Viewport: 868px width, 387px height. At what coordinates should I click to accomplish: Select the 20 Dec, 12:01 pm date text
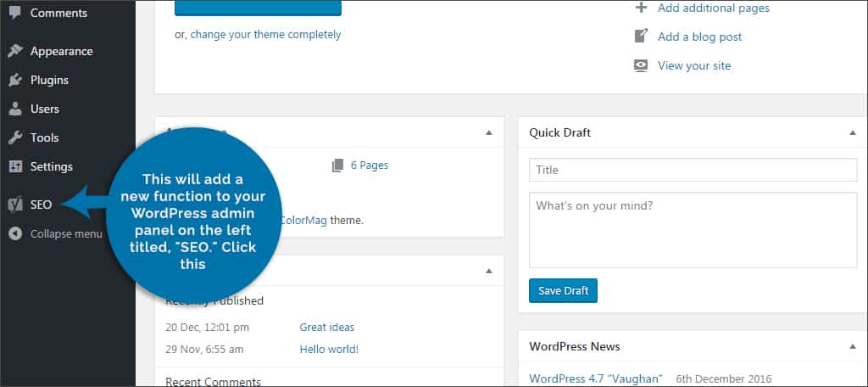coord(207,327)
